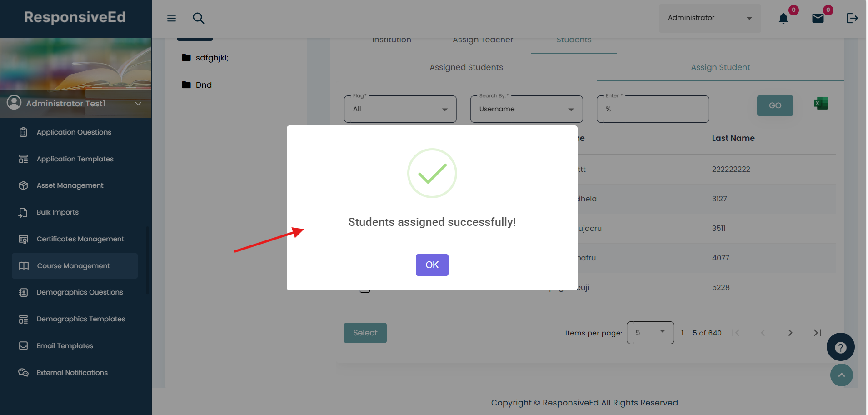Open the Search By Username dropdown

526,109
